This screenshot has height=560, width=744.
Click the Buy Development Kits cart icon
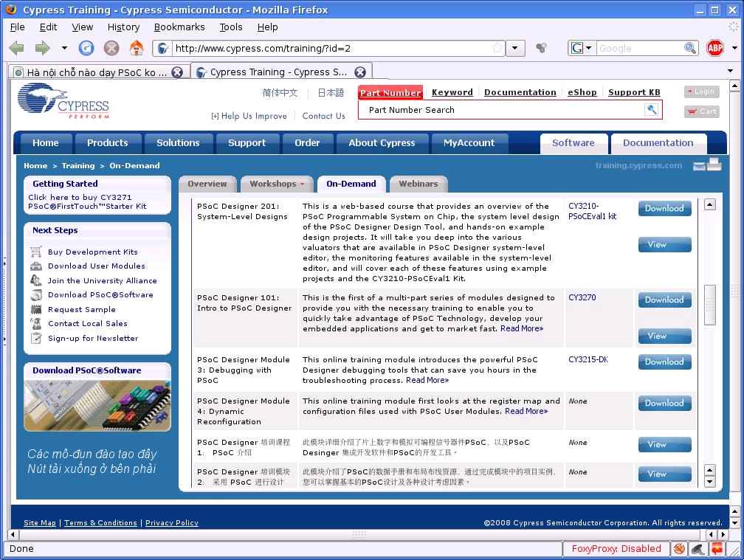36,252
